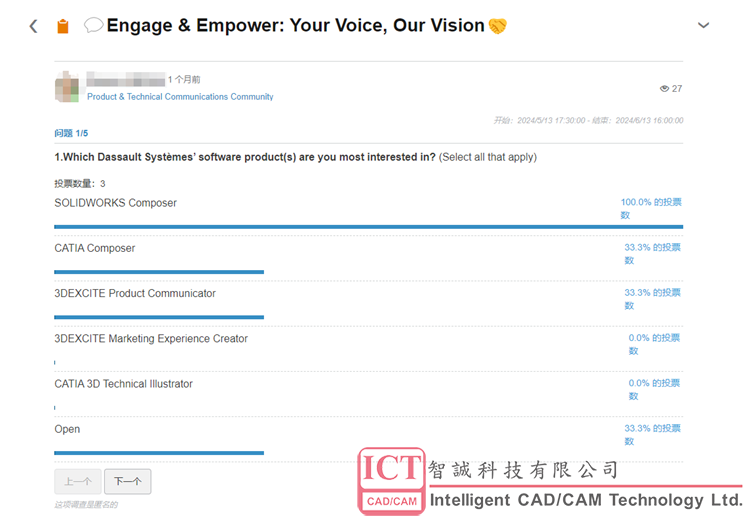Click the survey title heading
The width and height of the screenshot is (752, 516).
296,25
